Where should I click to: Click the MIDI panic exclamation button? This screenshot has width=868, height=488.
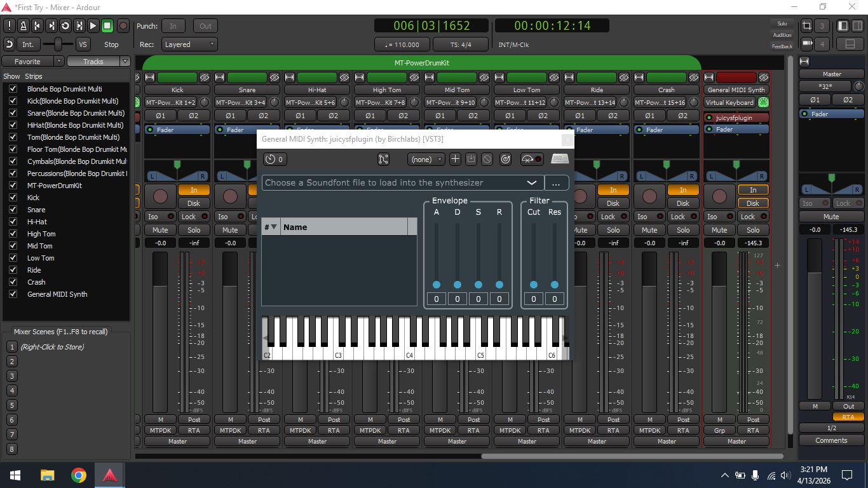(10, 26)
